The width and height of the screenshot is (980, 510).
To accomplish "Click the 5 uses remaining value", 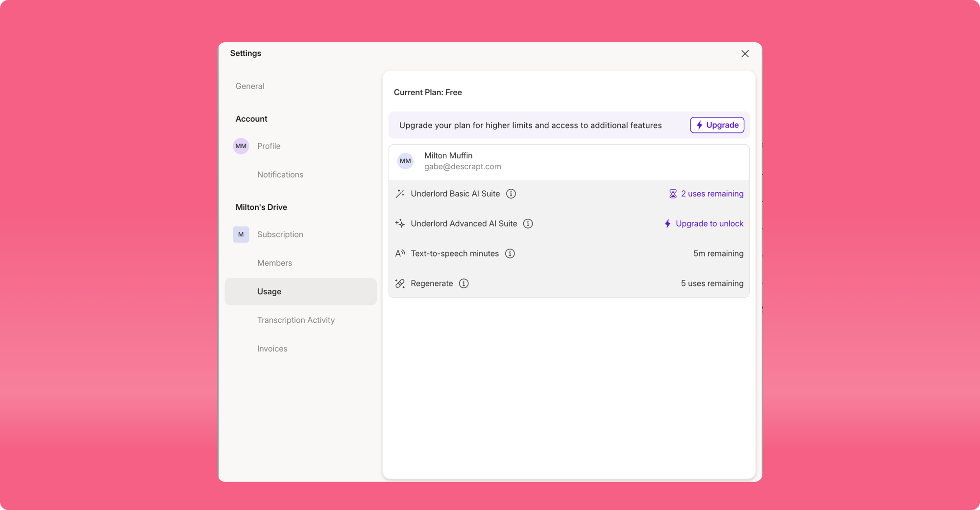I will pyautogui.click(x=712, y=283).
